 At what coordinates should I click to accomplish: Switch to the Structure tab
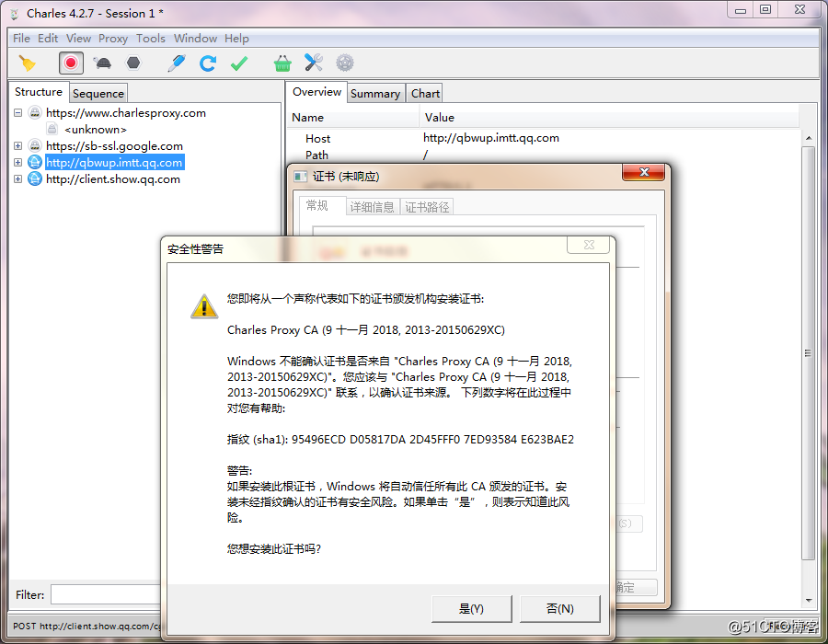(x=39, y=92)
